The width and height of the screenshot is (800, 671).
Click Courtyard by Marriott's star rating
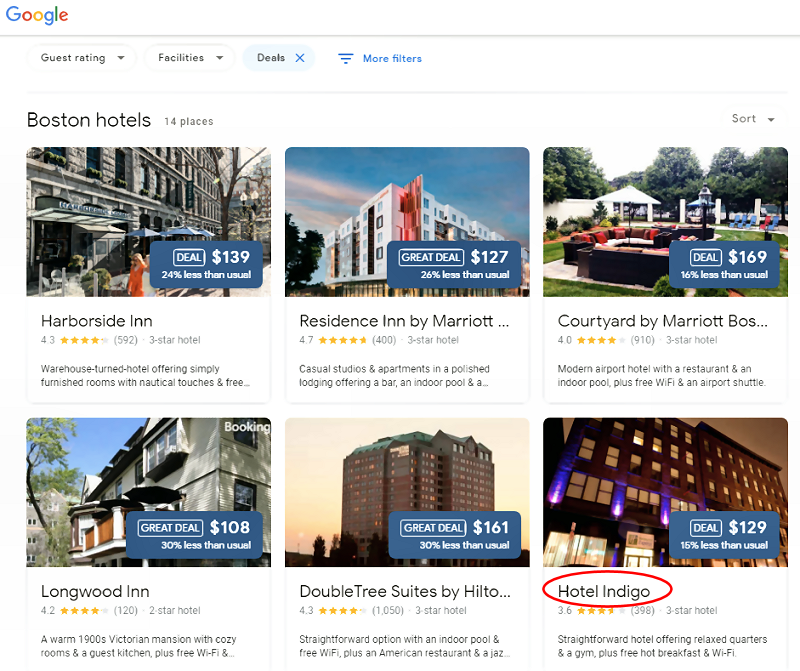(601, 340)
